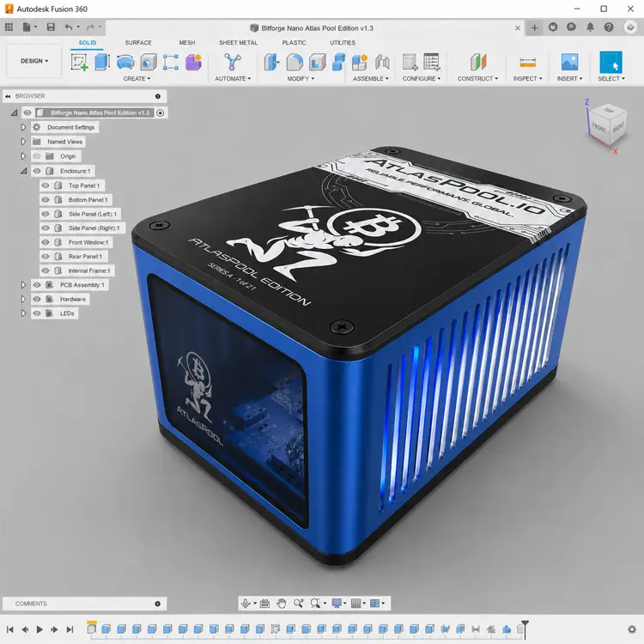Play the timeline
The height and width of the screenshot is (644, 644).
(39, 629)
